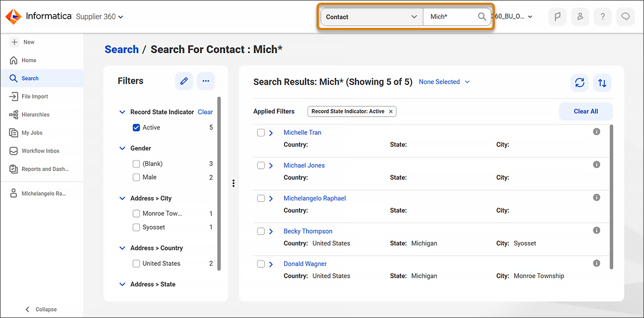Check the United States country filter checkbox

(136, 264)
